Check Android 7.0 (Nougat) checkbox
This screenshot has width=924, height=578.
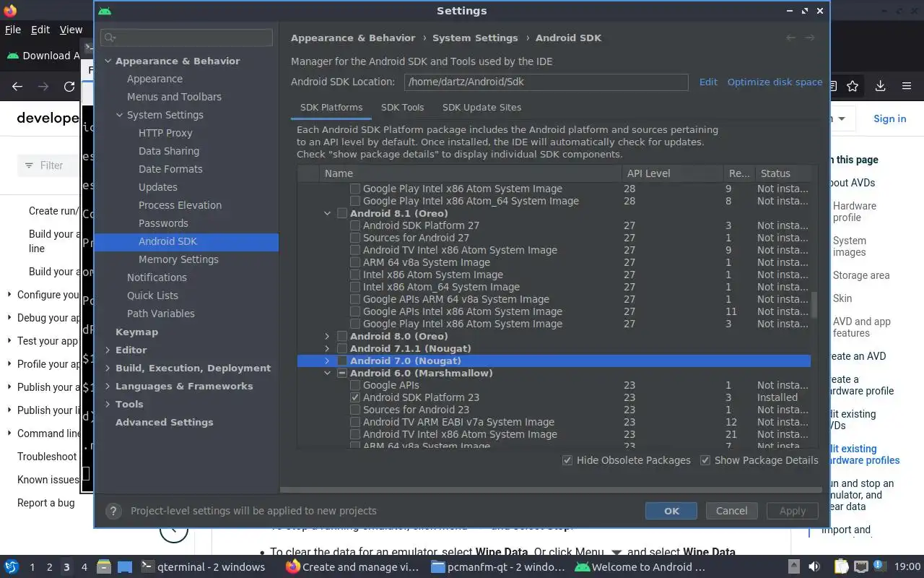point(342,361)
